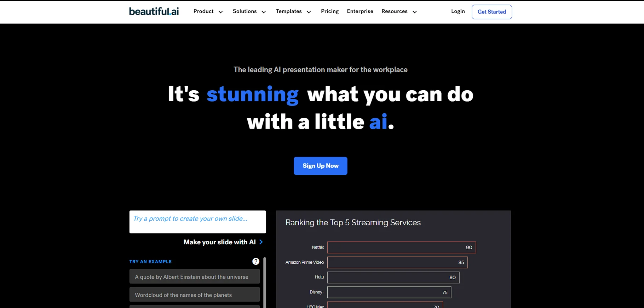Expand the Resources dropdown chevron

click(x=415, y=12)
